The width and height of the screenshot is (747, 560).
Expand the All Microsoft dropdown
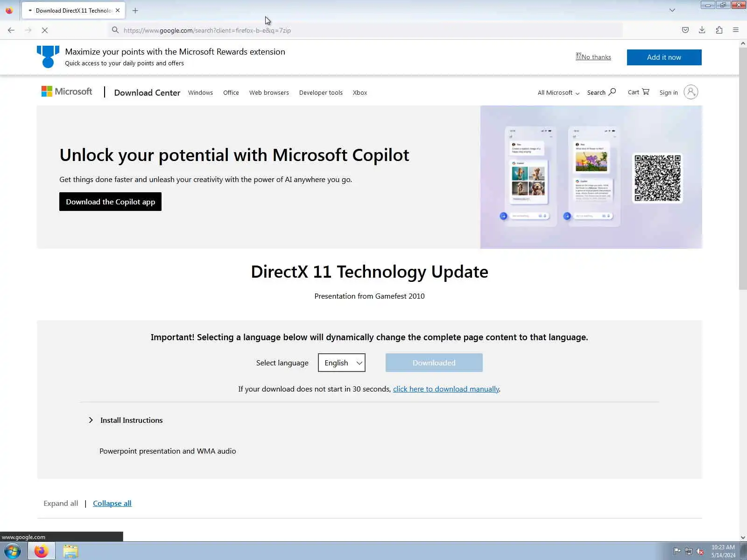tap(558, 92)
